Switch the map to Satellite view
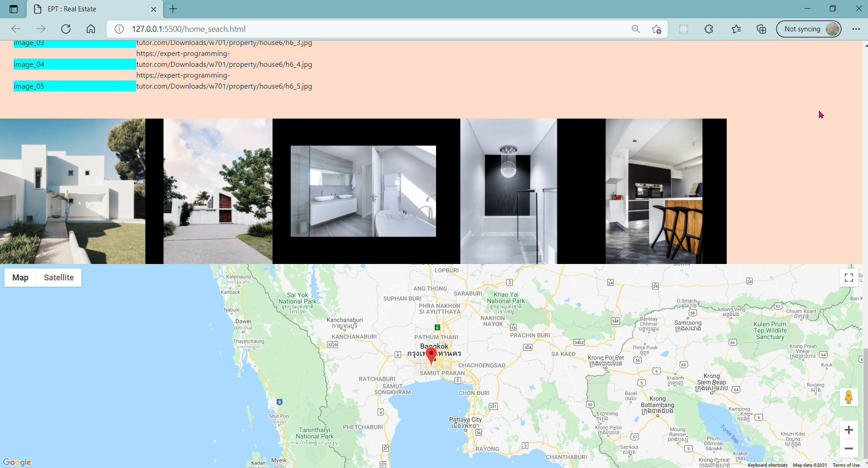Viewport: 868px width, 468px height. tap(59, 278)
